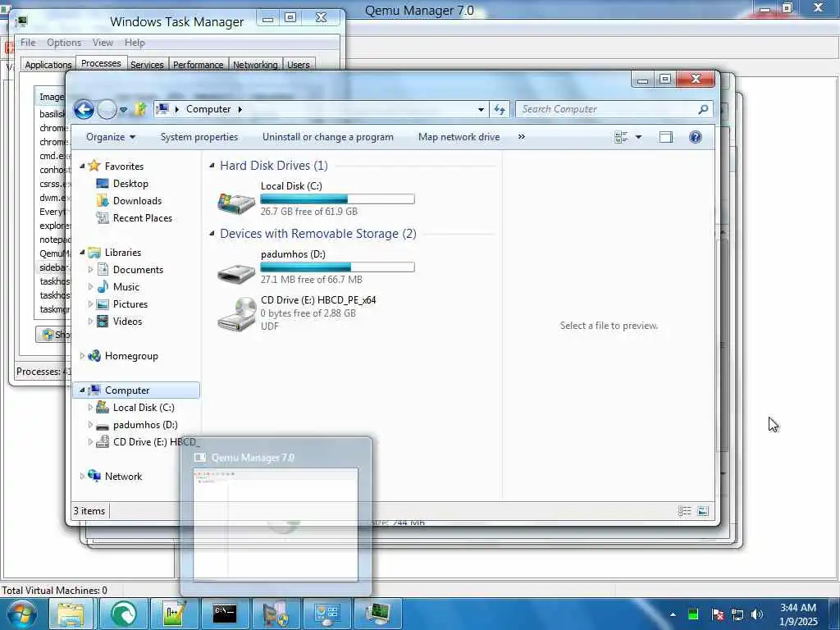Click the padumhos (D:) drive icon
Viewport: 840px width, 630px height.
(x=236, y=272)
